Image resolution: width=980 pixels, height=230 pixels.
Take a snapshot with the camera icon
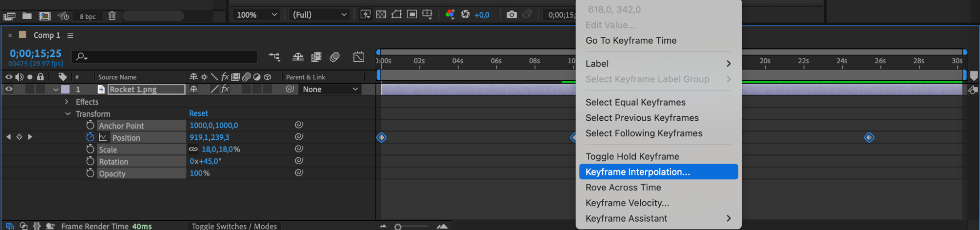511,14
